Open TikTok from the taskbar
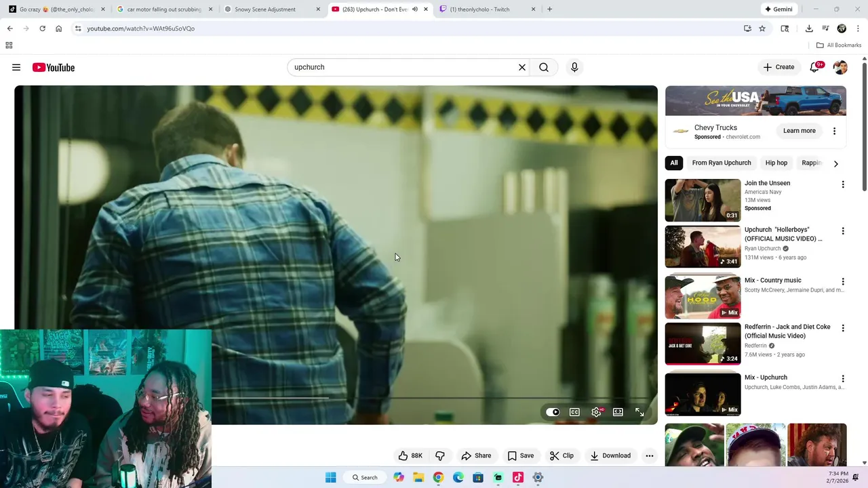The height and width of the screenshot is (488, 868). click(x=518, y=477)
